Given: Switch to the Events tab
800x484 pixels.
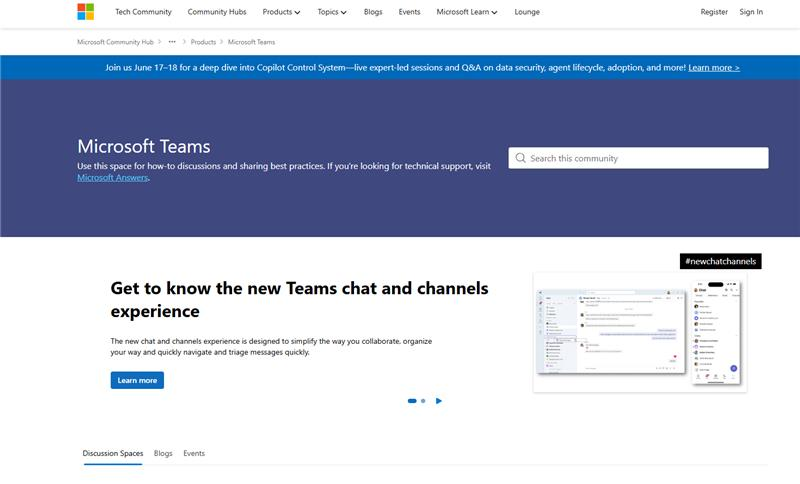Looking at the screenshot, I should point(194,453).
